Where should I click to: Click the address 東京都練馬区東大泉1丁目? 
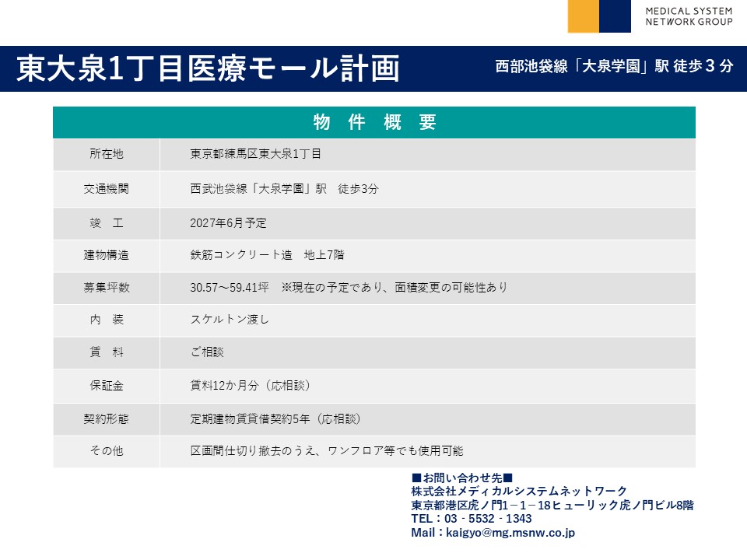255,154
